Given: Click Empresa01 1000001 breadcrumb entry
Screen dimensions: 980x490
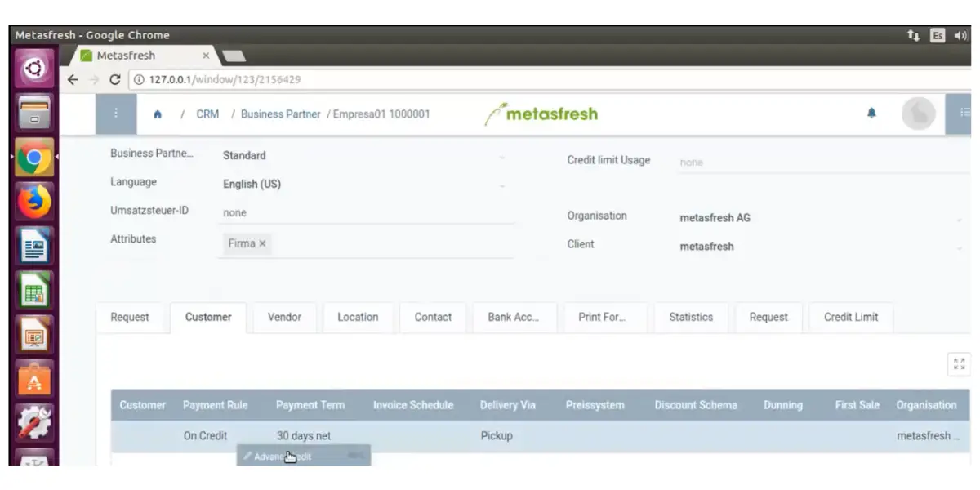Looking at the screenshot, I should click(x=381, y=114).
